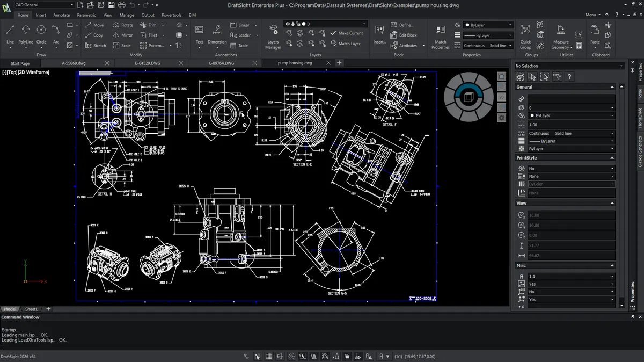The image size is (644, 362).
Task: Click the Trim tool
Action: pyautogui.click(x=148, y=25)
